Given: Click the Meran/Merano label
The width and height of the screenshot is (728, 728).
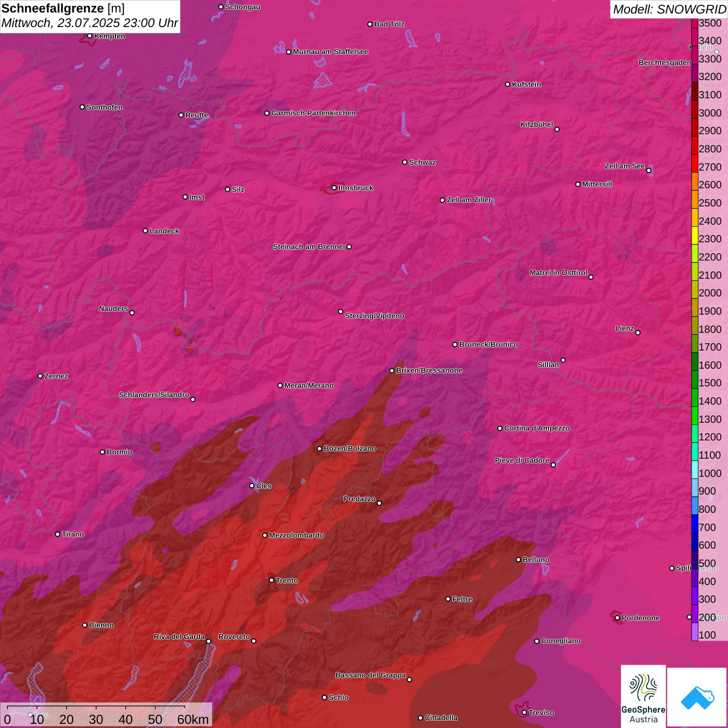Looking at the screenshot, I should point(309,385).
